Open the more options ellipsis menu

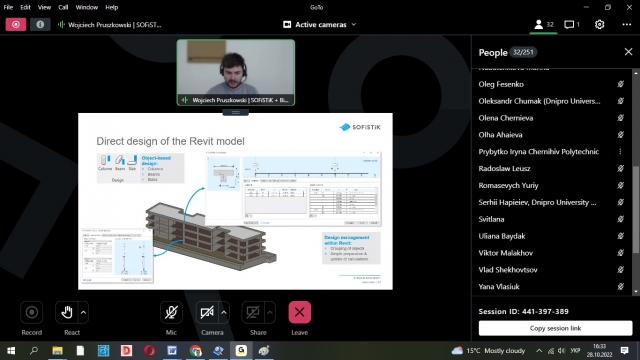(627, 24)
